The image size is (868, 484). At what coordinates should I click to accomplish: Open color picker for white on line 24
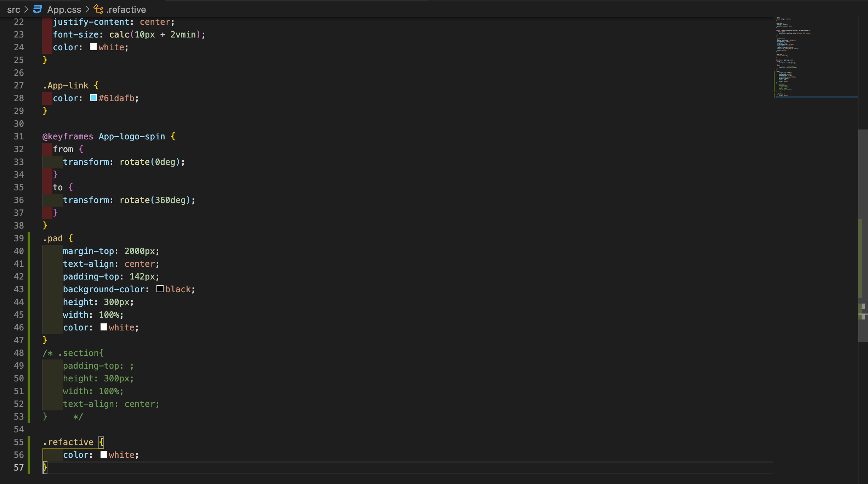tap(93, 47)
